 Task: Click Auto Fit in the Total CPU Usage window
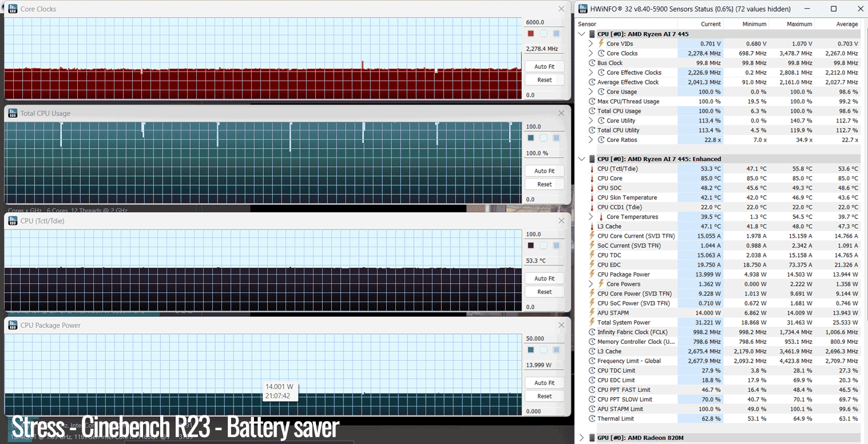tap(544, 171)
